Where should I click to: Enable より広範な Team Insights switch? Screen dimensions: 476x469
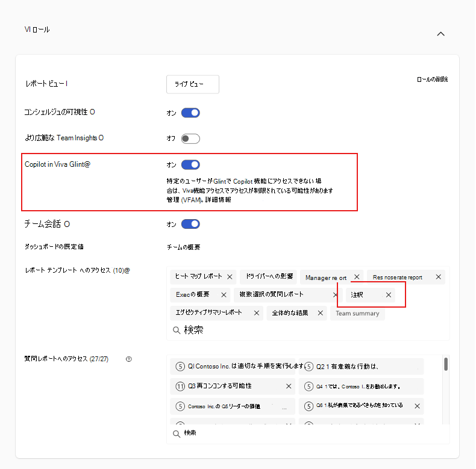click(x=190, y=138)
